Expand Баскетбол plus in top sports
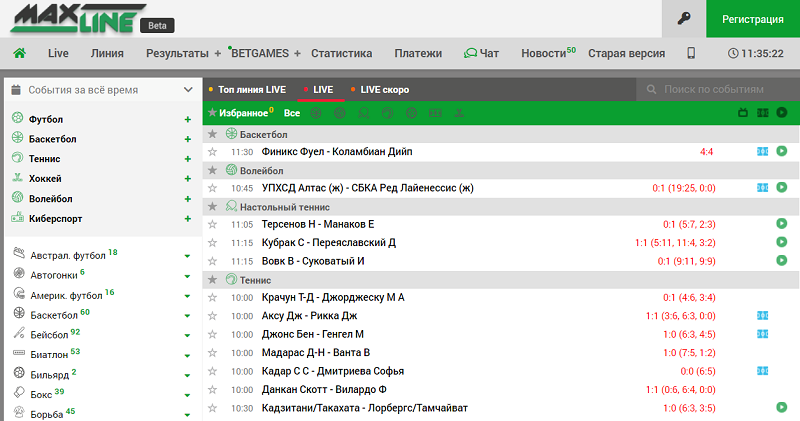Image resolution: width=800 pixels, height=421 pixels. pos(188,139)
